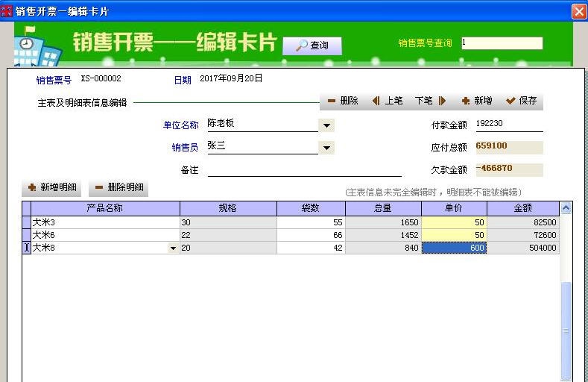Open the 单位名称 dropdown arrow
The image size is (588, 382).
326,125
